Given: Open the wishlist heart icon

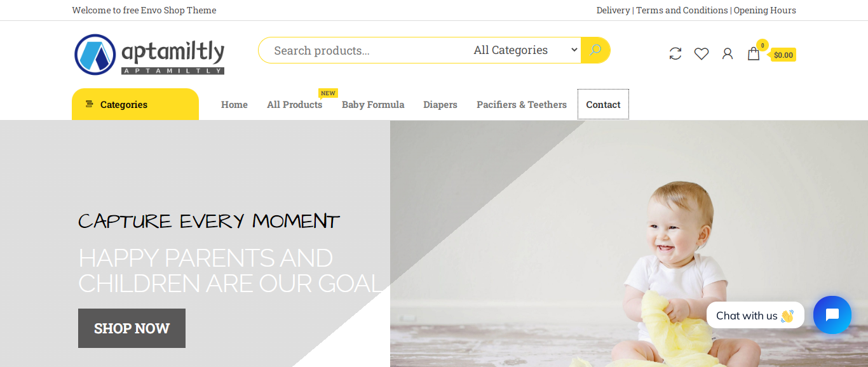Looking at the screenshot, I should [702, 54].
